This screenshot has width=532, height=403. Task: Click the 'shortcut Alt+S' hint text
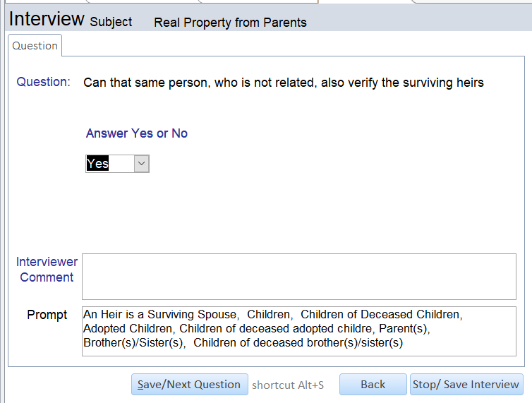click(288, 385)
